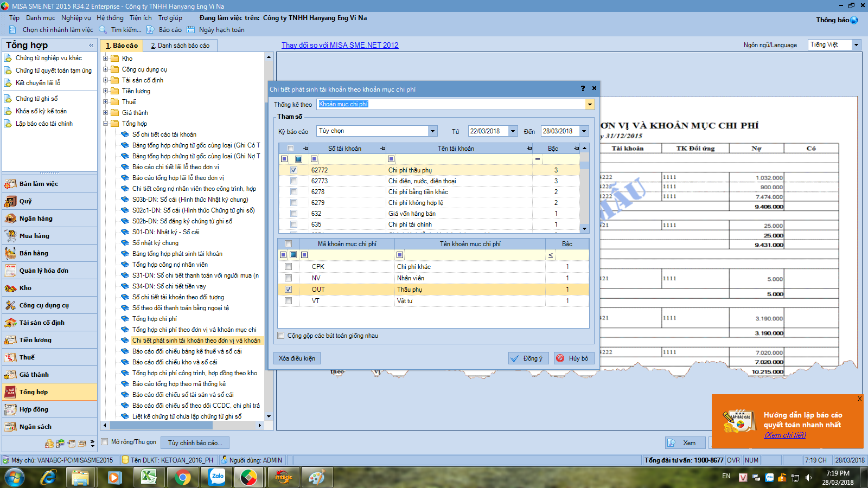This screenshot has width=868, height=488.
Task: Click report tree scroll-down arrow
Action: point(269,416)
